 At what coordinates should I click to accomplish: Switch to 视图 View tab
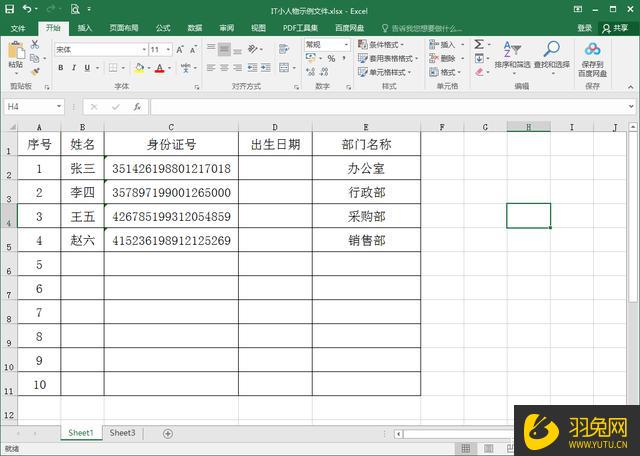[258, 28]
